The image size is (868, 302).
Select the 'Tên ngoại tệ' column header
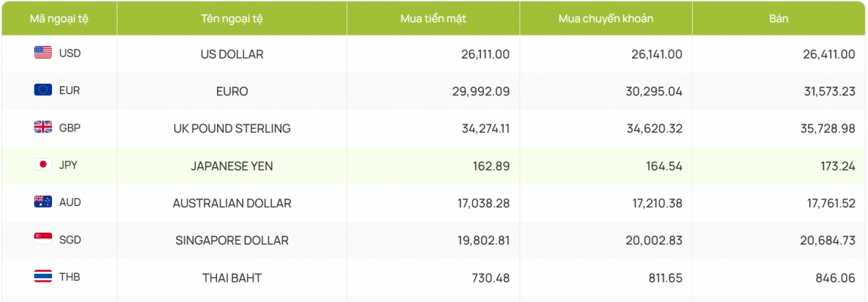(231, 19)
